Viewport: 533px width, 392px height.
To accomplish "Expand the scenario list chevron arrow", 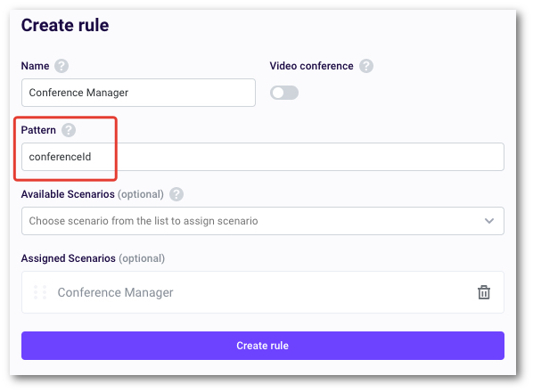I will pyautogui.click(x=489, y=221).
